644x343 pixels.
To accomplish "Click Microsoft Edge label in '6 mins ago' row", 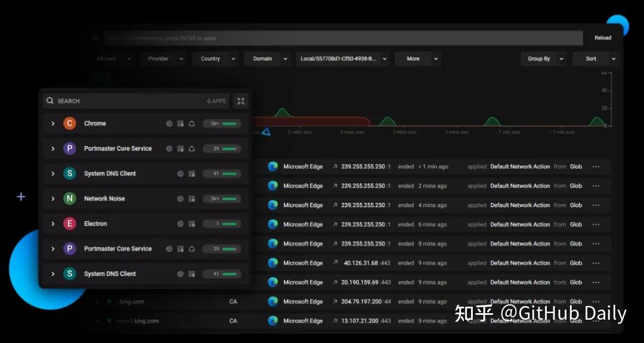I will pos(303,224).
